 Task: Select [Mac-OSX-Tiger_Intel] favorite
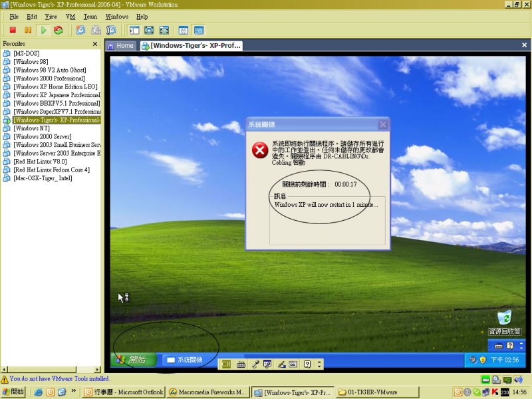(x=43, y=178)
